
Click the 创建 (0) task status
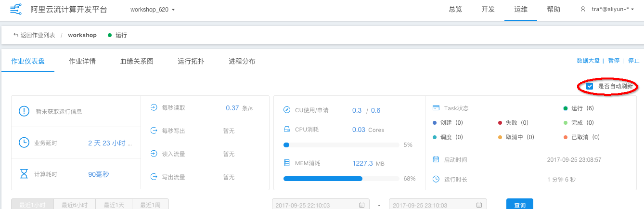(448, 123)
